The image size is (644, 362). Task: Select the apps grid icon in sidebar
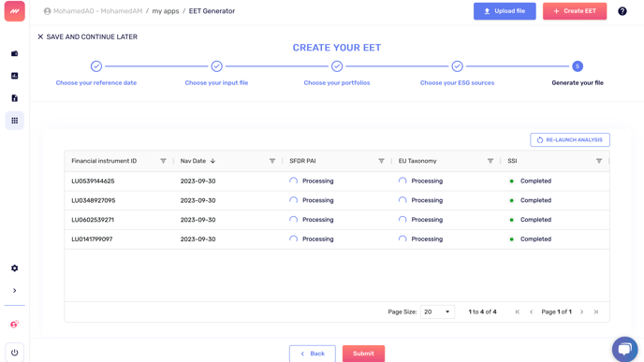coord(14,121)
